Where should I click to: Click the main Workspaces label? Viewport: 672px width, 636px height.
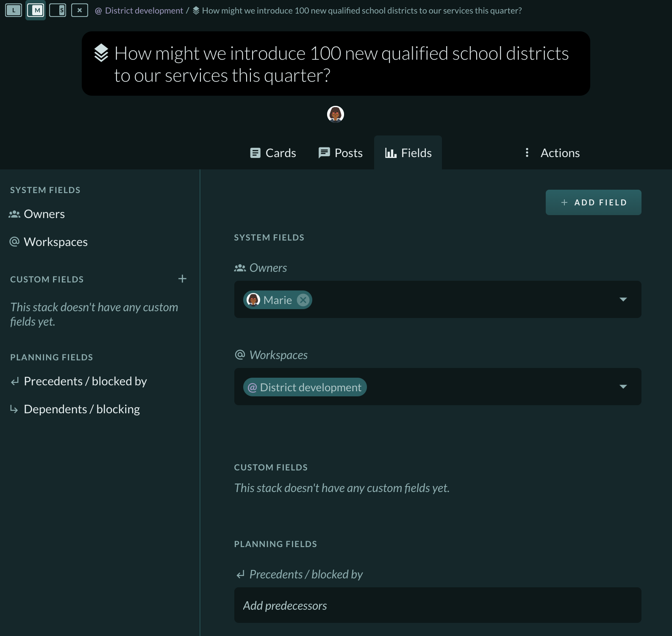point(278,355)
